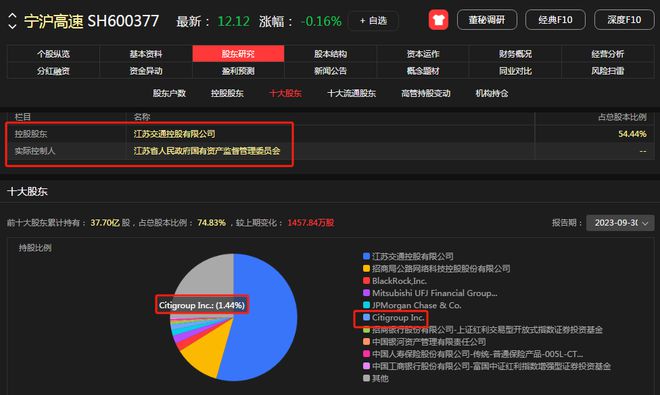
Task: Open the 董秘调研 button
Action: click(x=487, y=20)
